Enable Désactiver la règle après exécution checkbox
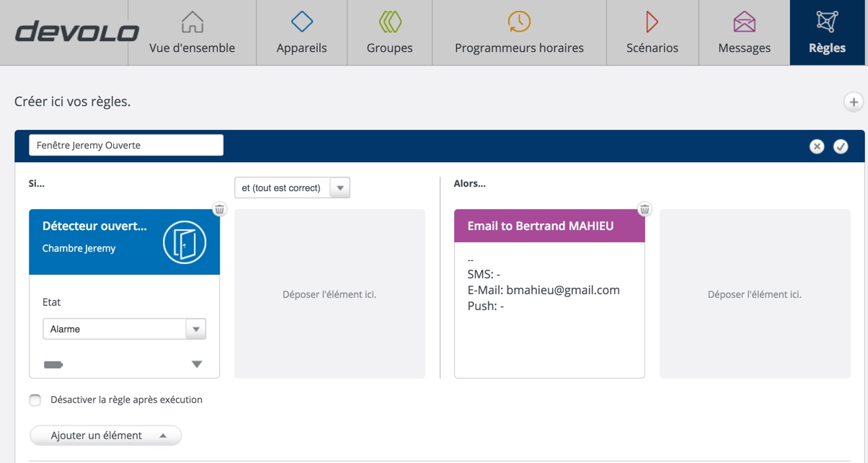The width and height of the screenshot is (868, 463). [x=35, y=400]
